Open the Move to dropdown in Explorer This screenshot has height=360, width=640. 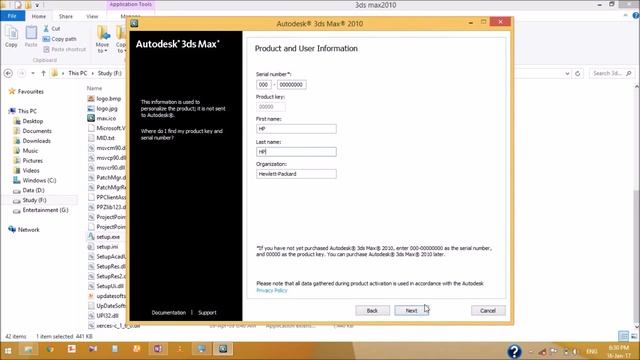(x=102, y=40)
